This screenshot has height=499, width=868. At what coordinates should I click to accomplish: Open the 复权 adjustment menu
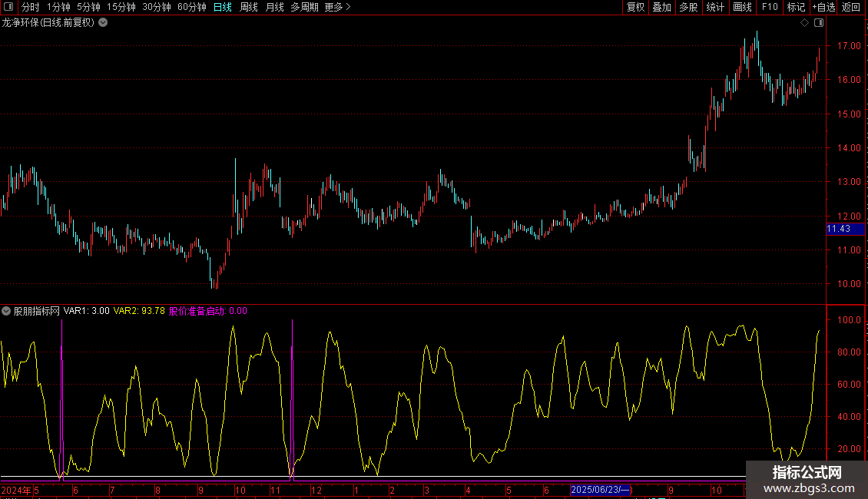click(x=635, y=7)
